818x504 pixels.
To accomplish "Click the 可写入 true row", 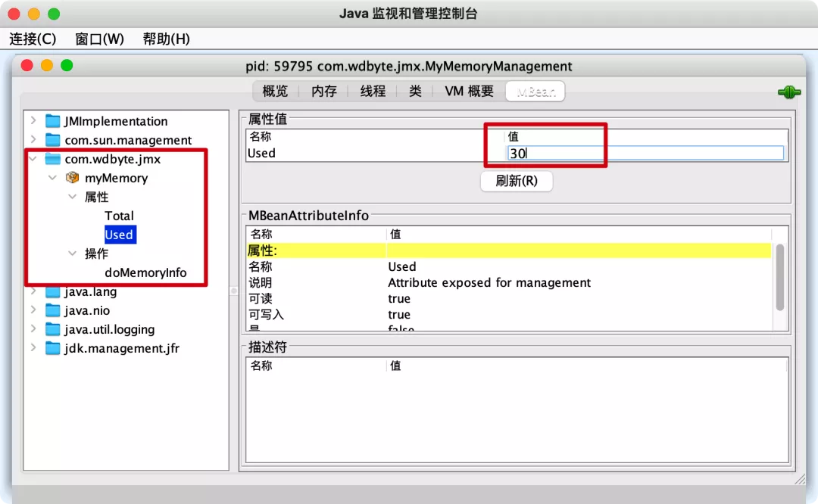I will coord(509,314).
